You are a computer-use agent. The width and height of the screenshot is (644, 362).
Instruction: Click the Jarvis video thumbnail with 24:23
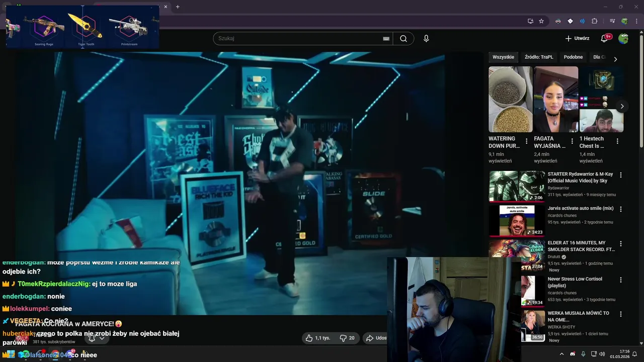click(x=517, y=220)
